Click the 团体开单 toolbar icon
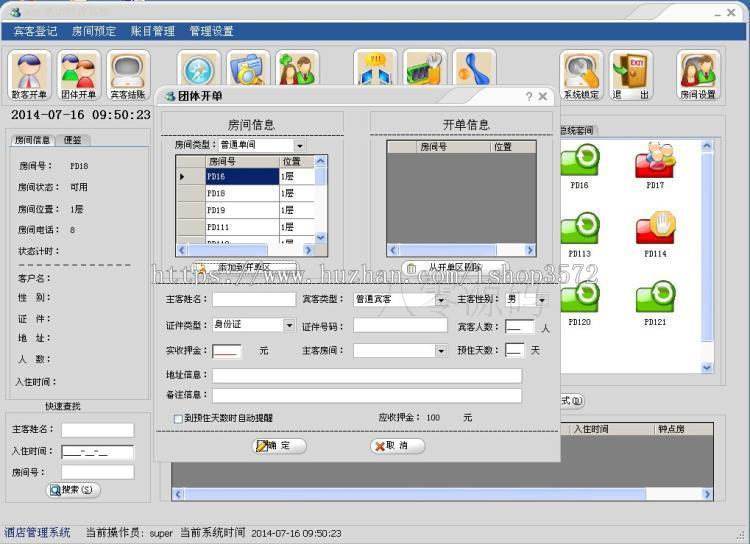 coord(79,76)
